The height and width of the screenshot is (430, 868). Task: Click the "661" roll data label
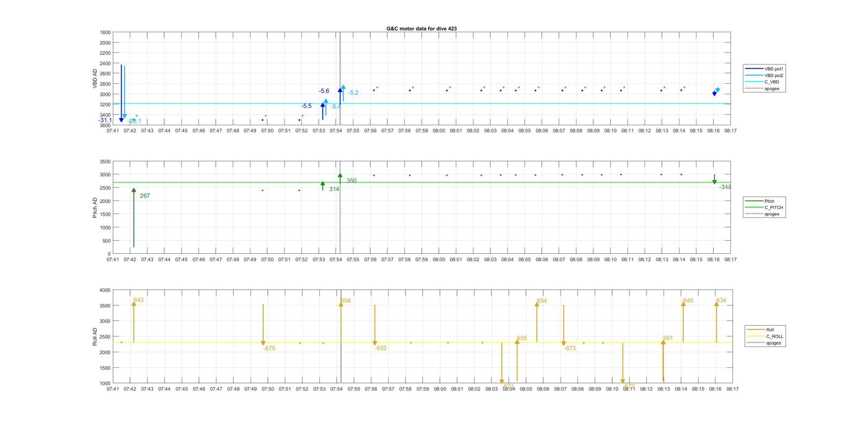[668, 339]
